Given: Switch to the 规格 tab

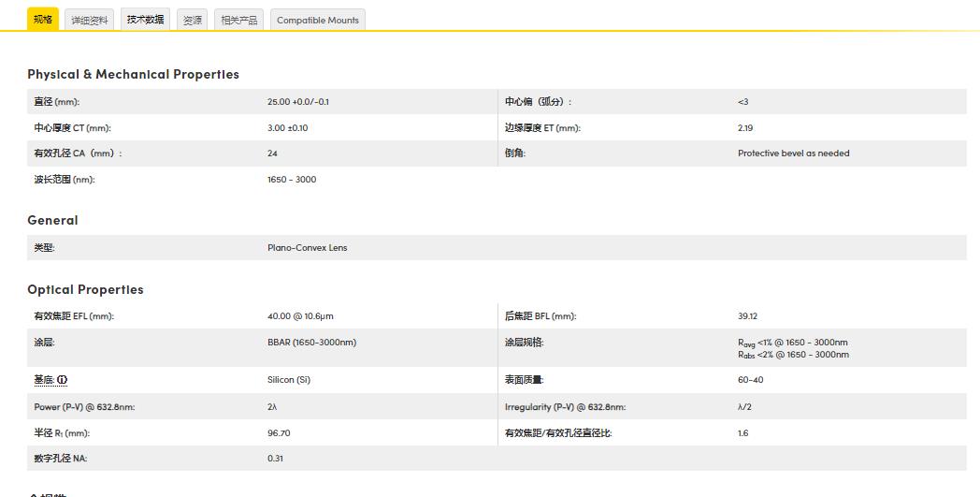Looking at the screenshot, I should tap(43, 20).
